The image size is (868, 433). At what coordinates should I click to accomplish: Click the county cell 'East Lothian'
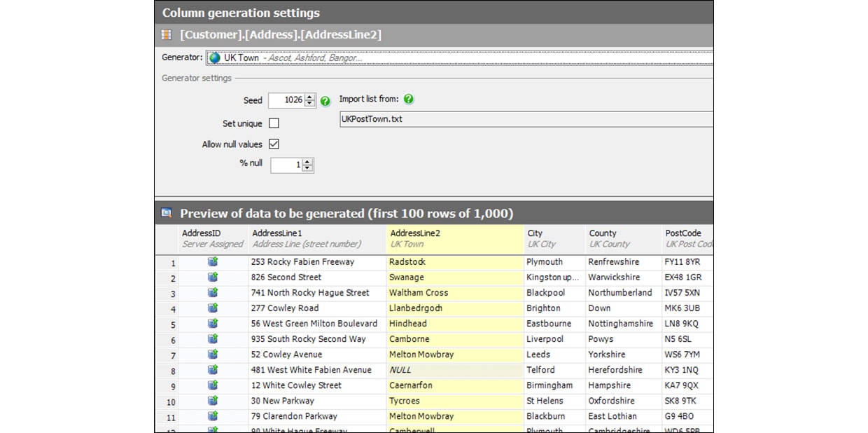click(623, 415)
